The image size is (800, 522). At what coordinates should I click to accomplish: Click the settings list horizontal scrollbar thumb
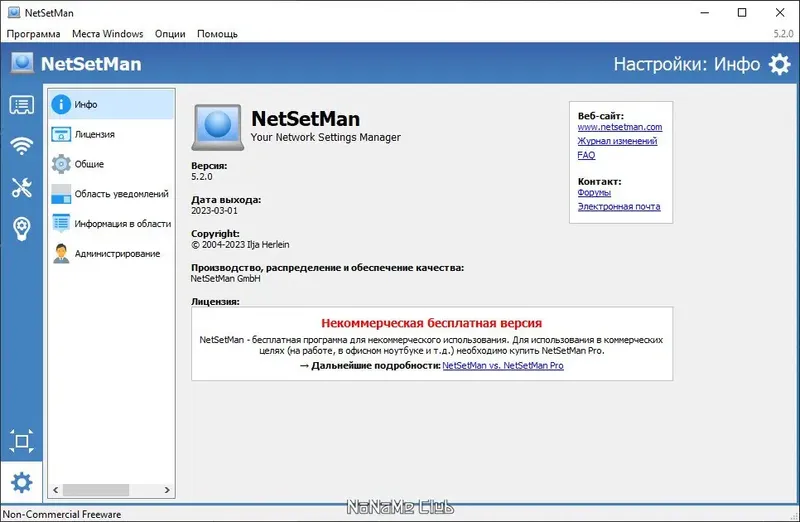tap(95, 490)
